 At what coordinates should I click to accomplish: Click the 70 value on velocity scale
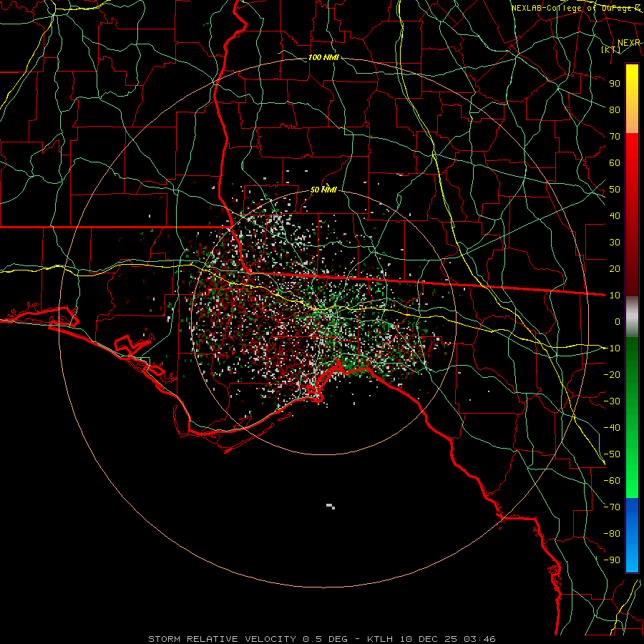click(615, 137)
